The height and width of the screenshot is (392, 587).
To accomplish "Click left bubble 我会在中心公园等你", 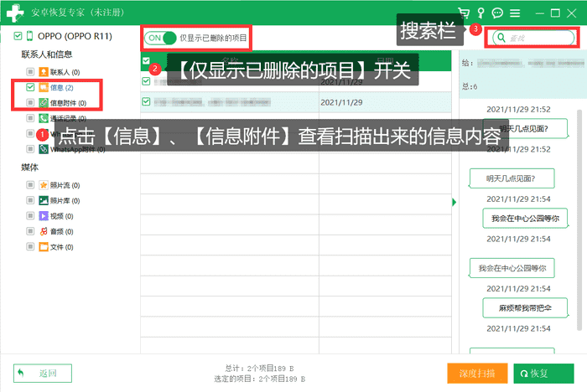I will [512, 268].
